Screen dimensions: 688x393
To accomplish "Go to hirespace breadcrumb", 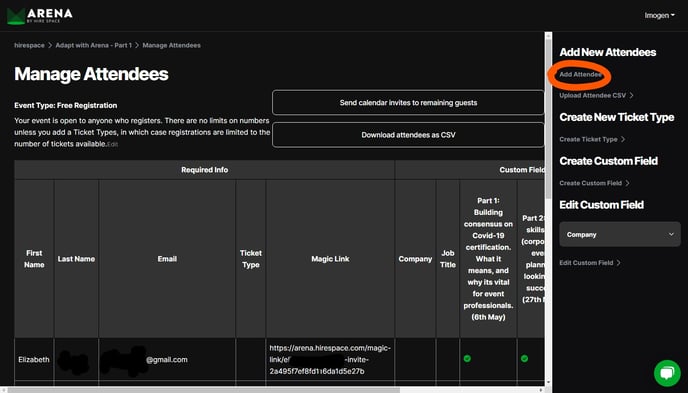I will click(29, 45).
